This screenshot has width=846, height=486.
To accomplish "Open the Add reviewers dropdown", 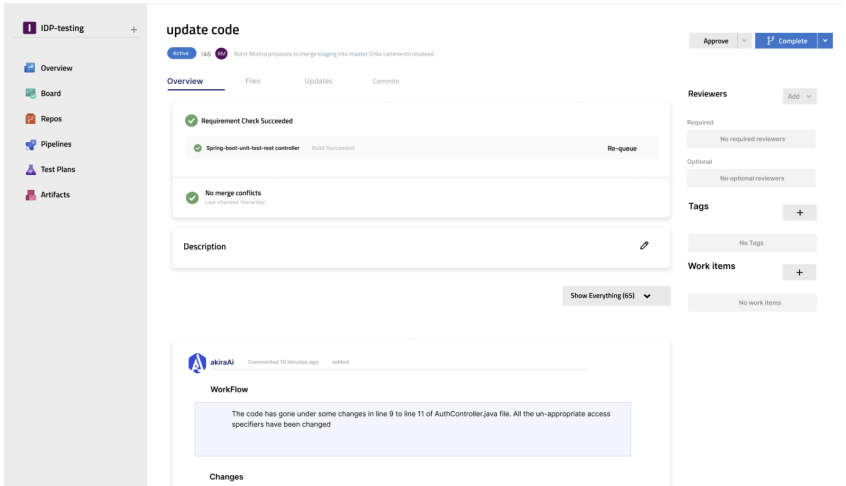I will tap(800, 96).
